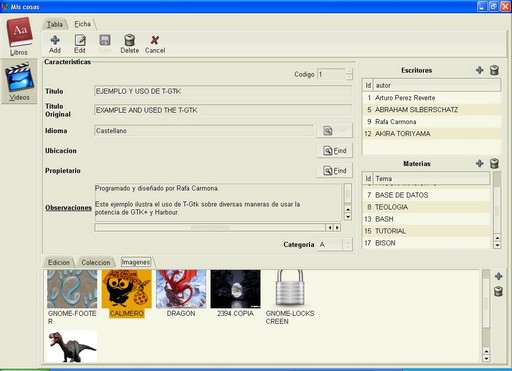Click the Tema column header
This screenshot has width=512, height=371.
(x=431, y=179)
